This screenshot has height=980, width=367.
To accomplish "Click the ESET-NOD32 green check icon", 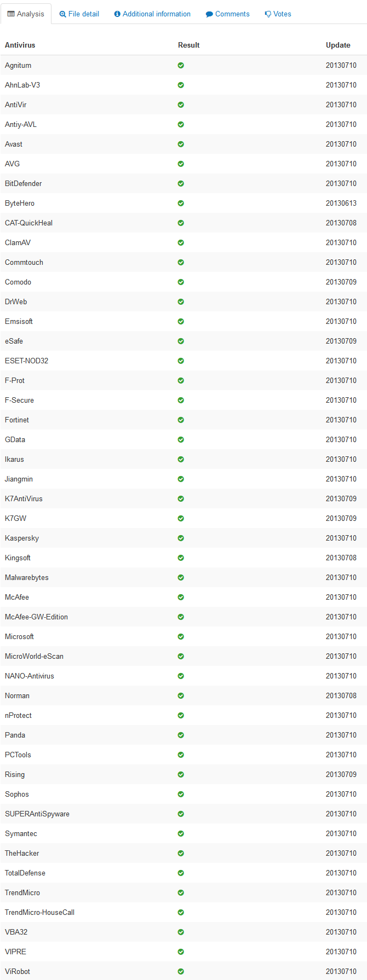I will tap(181, 361).
